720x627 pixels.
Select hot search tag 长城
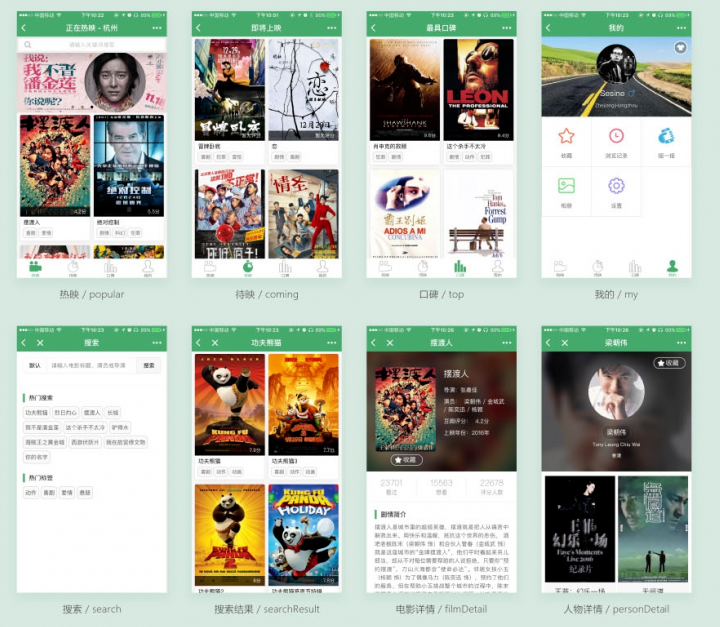click(113, 412)
